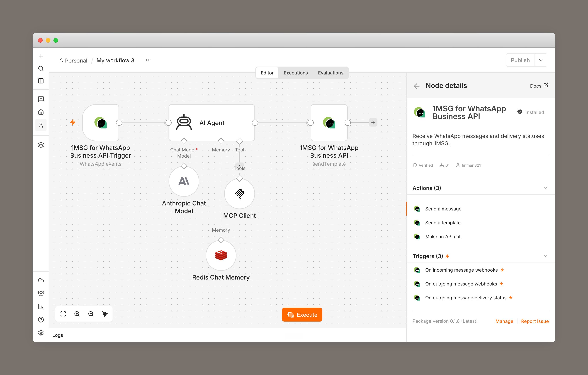The height and width of the screenshot is (375, 588).
Task: Toggle the sidebar panel icon
Action: pyautogui.click(x=41, y=81)
